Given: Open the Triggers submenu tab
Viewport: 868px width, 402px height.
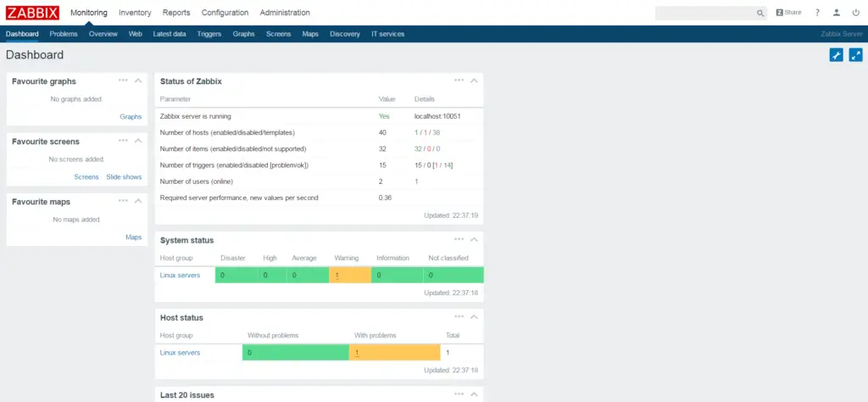Looking at the screenshot, I should [209, 34].
